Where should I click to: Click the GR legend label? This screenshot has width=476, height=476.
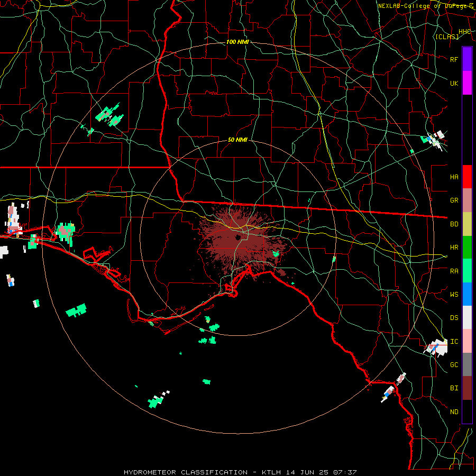[x=454, y=200]
